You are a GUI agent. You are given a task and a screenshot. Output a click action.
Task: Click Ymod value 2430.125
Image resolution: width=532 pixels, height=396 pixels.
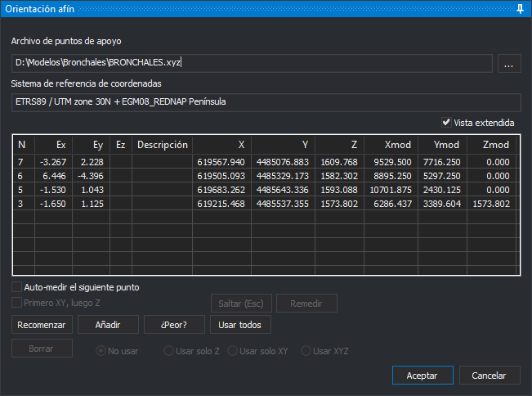click(x=442, y=190)
